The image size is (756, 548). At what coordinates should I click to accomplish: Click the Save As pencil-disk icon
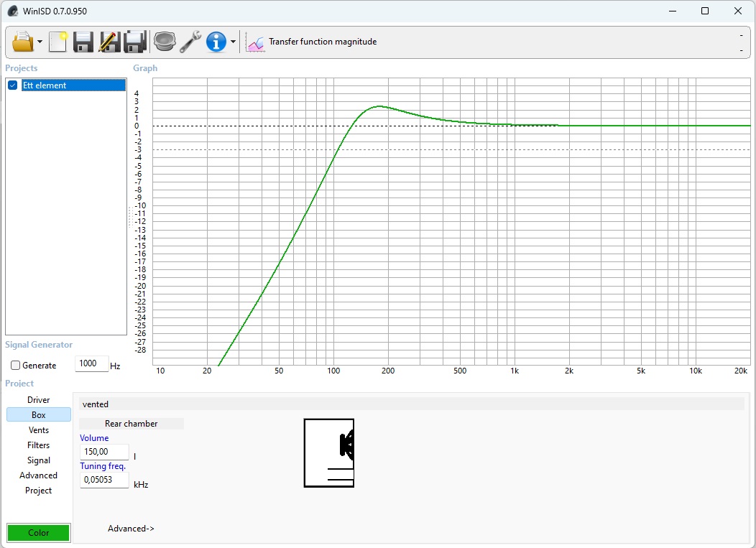click(x=109, y=42)
